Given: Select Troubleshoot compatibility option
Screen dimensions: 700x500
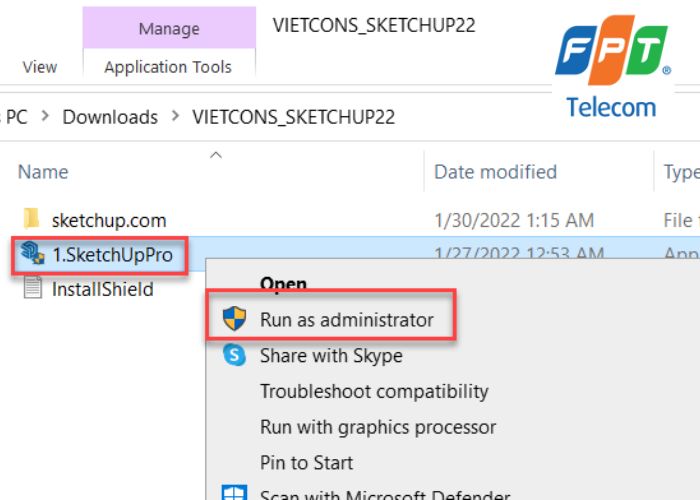Looking at the screenshot, I should pos(374,391).
